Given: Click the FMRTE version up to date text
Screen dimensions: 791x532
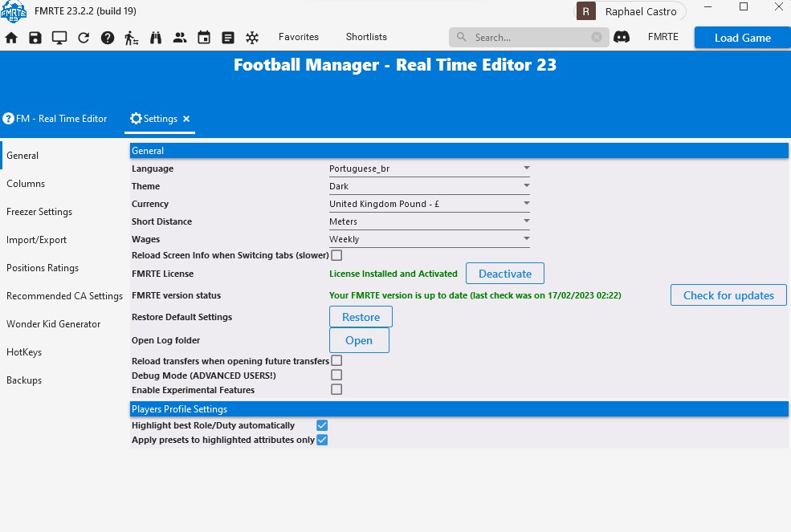Looking at the screenshot, I should point(475,295).
